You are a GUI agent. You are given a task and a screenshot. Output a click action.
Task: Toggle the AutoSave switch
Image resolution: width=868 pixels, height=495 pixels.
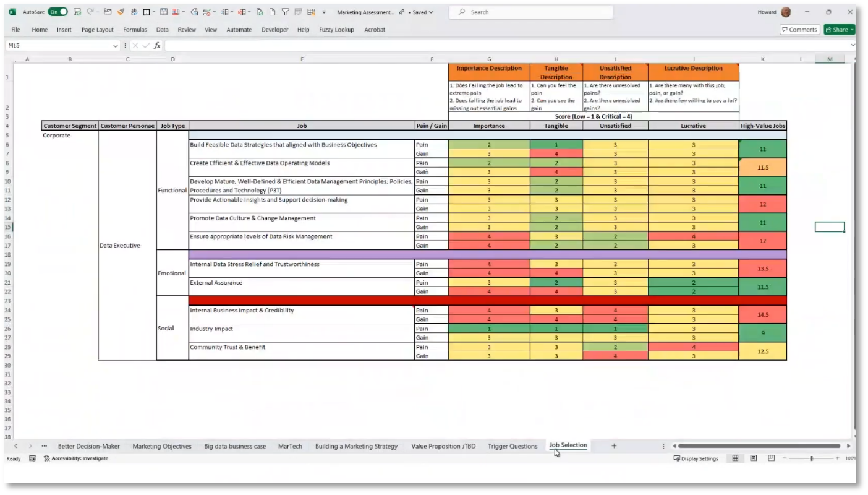click(x=58, y=12)
